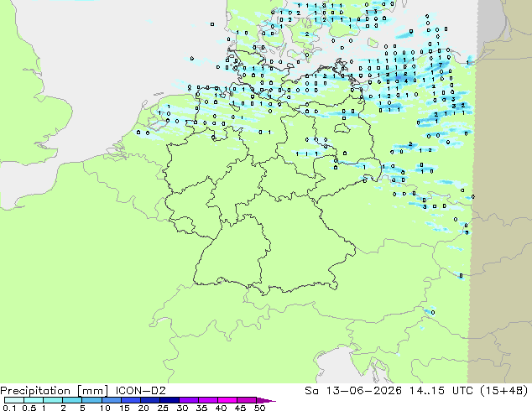Click the 45–50 mm legend color box
Screen dimensions: 532x411
pyautogui.click(x=247, y=400)
